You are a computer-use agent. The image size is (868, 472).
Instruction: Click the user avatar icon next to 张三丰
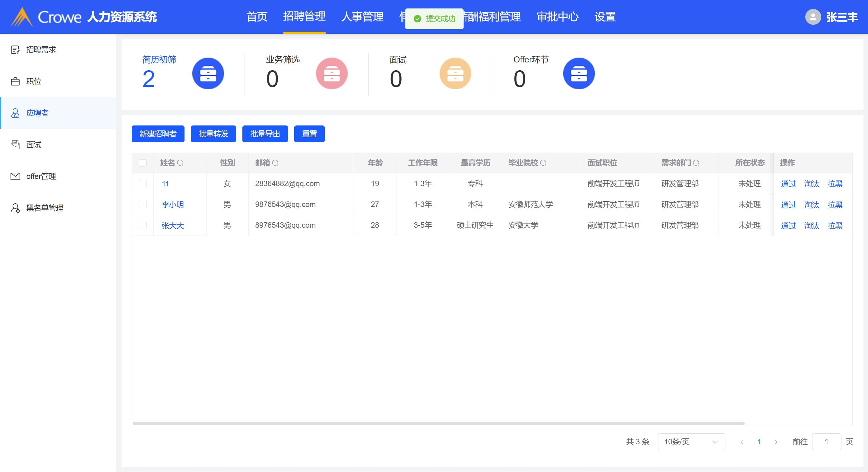tap(813, 17)
